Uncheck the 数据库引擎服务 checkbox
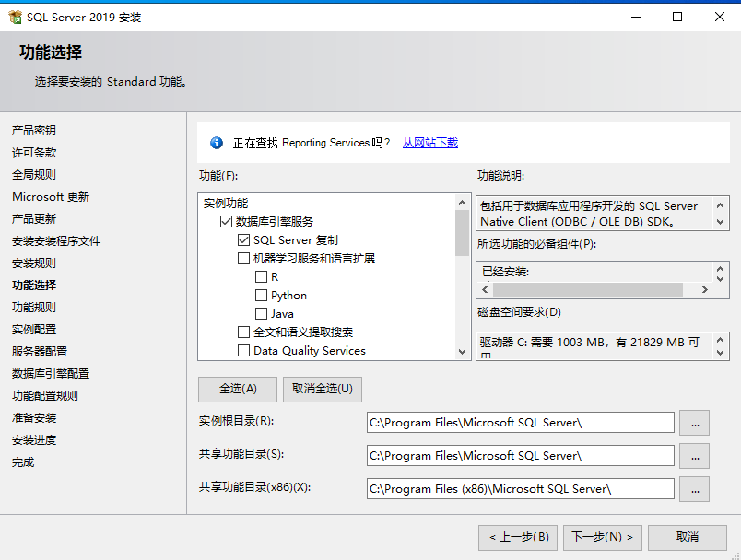This screenshot has height=560, width=741. [226, 221]
